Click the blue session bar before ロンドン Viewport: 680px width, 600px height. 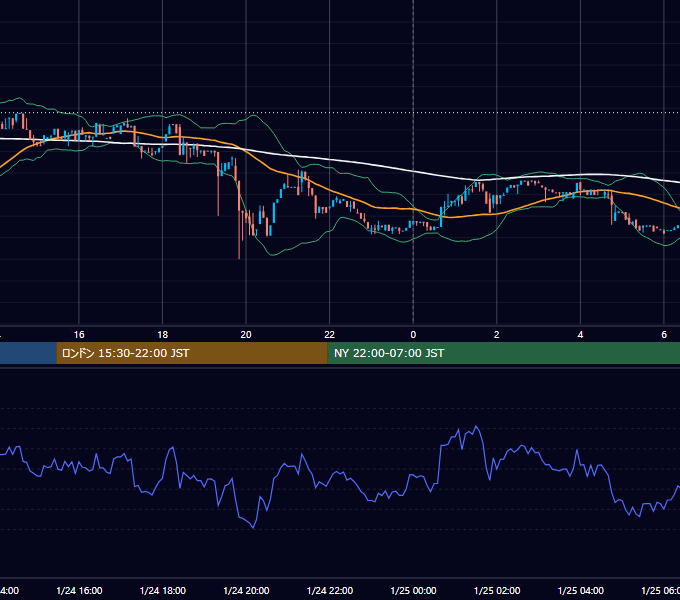coord(28,353)
